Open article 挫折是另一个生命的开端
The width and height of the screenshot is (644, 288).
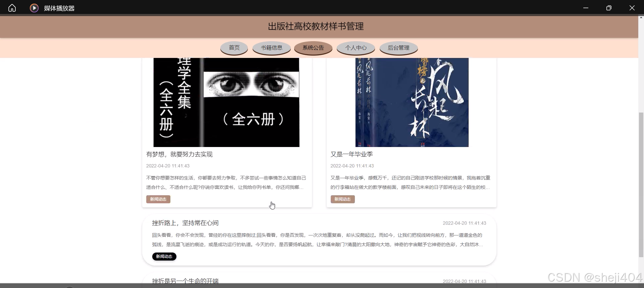(185, 281)
